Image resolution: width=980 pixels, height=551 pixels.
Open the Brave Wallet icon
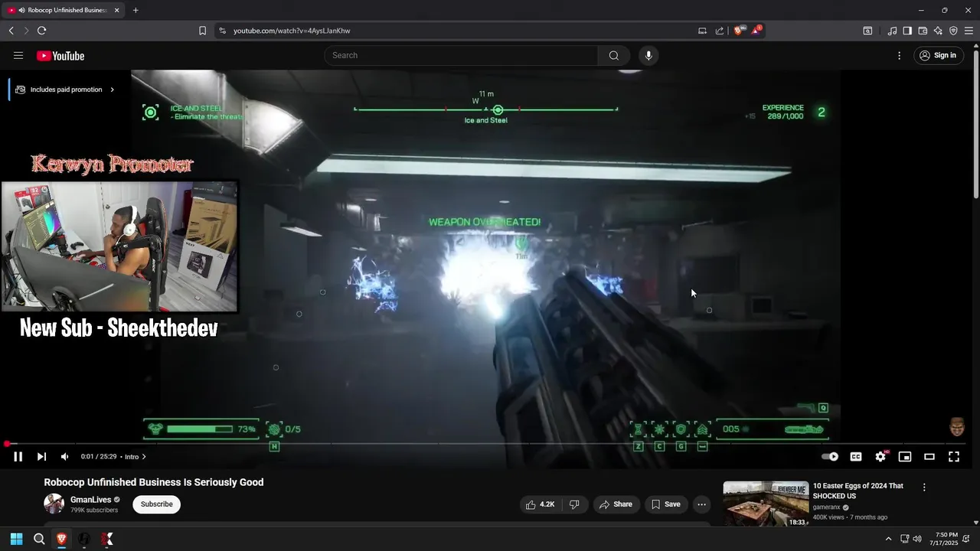[x=923, y=31]
